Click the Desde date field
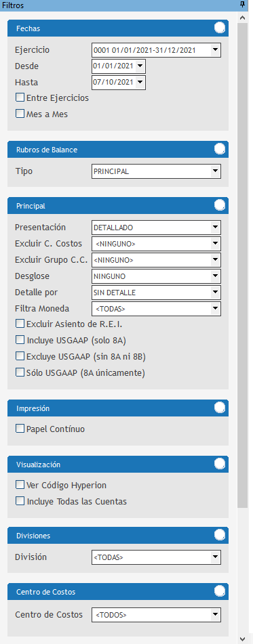The width and height of the screenshot is (253, 644). pyautogui.click(x=113, y=66)
